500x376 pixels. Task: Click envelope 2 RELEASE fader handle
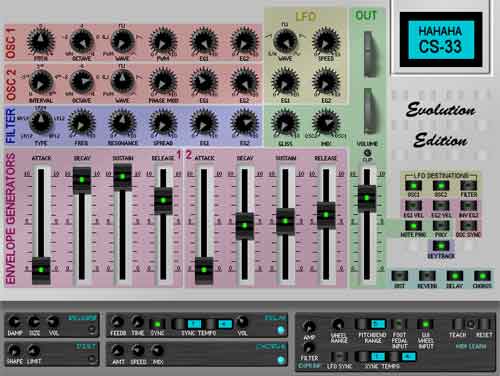click(326, 215)
